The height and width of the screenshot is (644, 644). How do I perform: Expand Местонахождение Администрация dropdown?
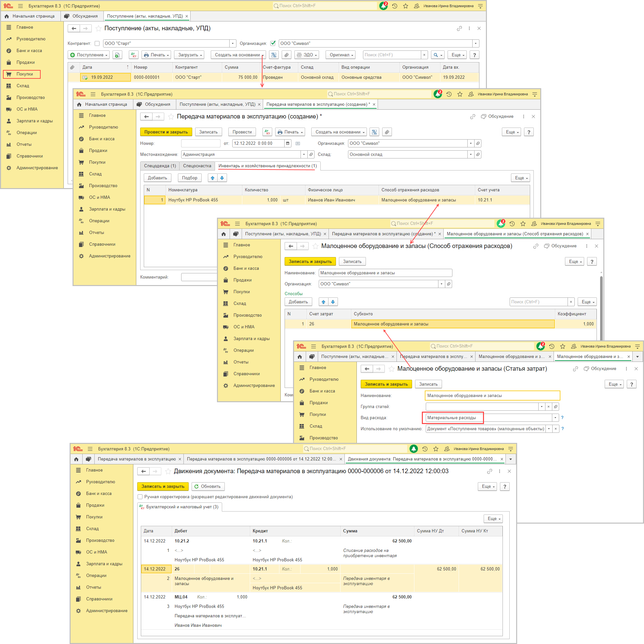[304, 155]
